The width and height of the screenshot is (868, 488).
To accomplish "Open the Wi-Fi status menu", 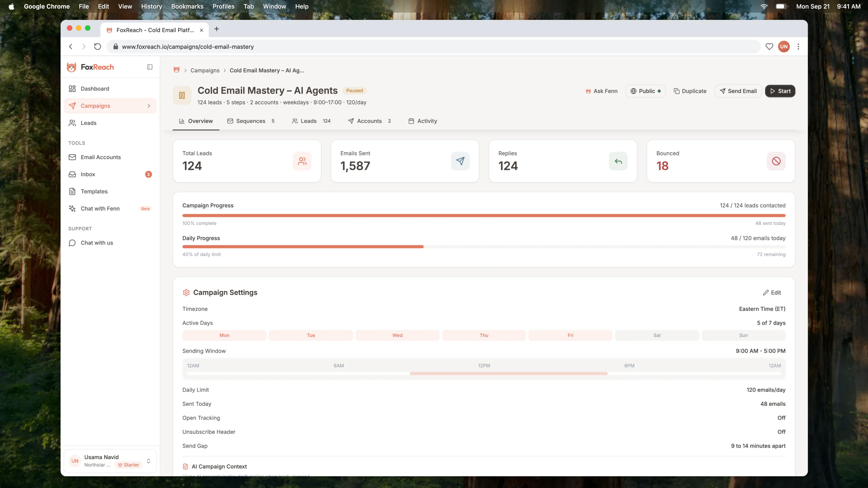I will coord(764,6).
